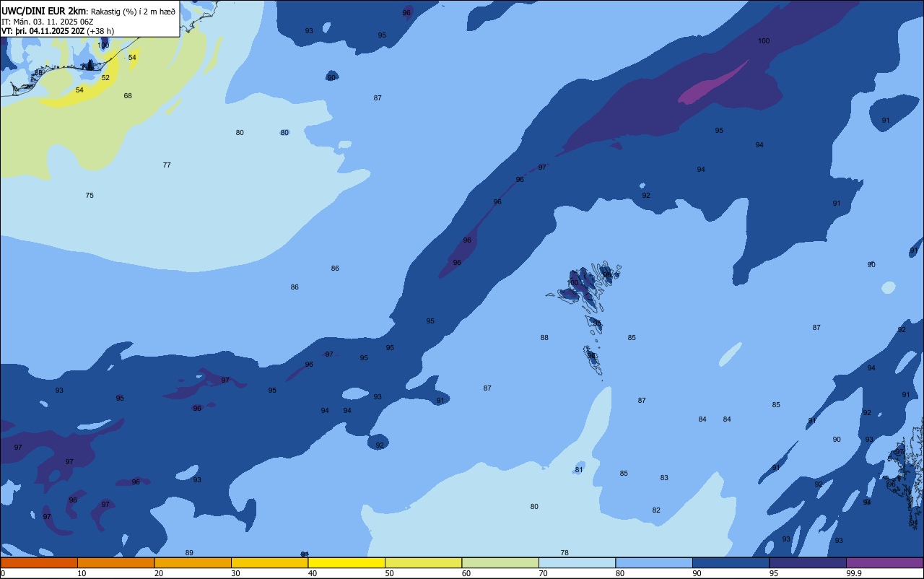
Task: Click the 'UWC/DINI EUR 2km' title text
Action: coord(44,11)
